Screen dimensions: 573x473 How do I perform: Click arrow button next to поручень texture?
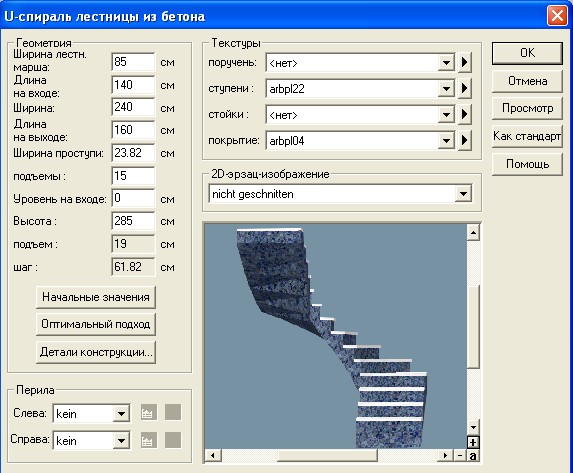464,62
